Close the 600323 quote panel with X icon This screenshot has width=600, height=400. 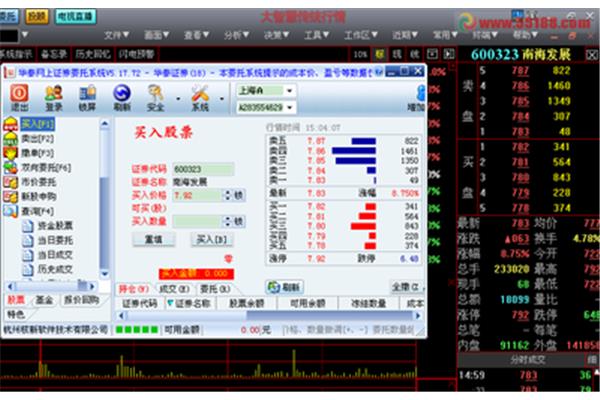coord(592,55)
